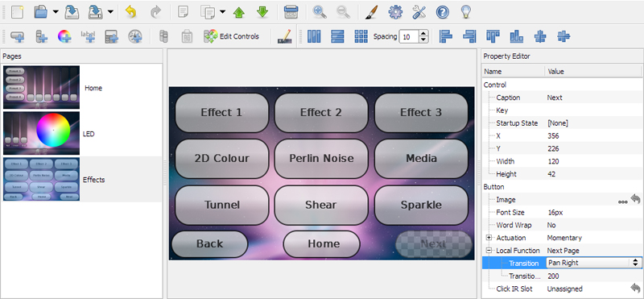The width and height of the screenshot is (644, 299).
Task: Open a project via the folder icon
Action: click(x=41, y=12)
